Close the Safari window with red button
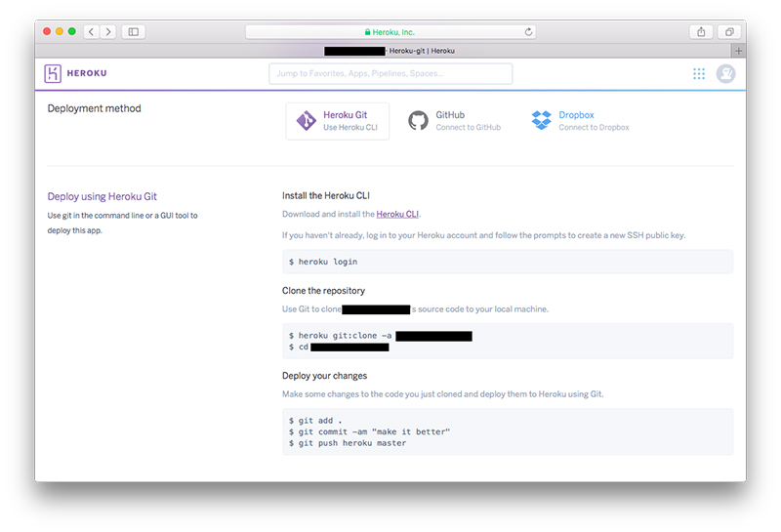781x532 pixels. pos(47,31)
